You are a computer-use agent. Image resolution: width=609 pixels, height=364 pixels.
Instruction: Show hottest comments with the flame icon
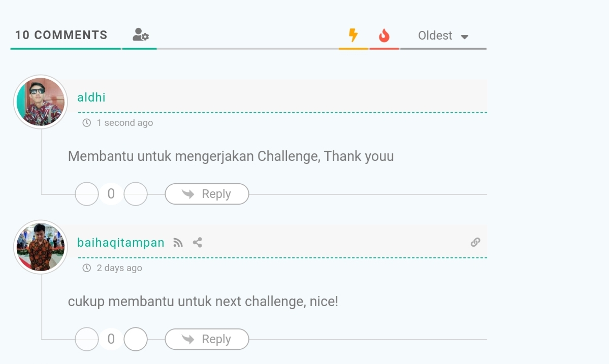pyautogui.click(x=384, y=36)
